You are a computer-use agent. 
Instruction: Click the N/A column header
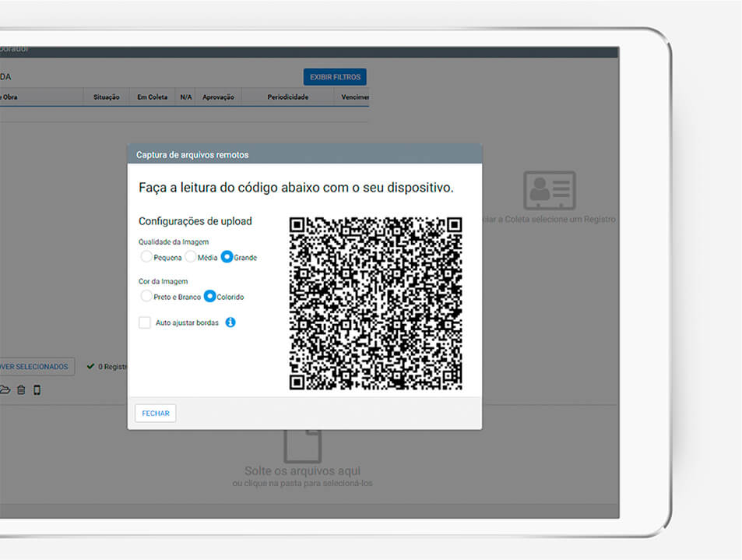point(186,97)
